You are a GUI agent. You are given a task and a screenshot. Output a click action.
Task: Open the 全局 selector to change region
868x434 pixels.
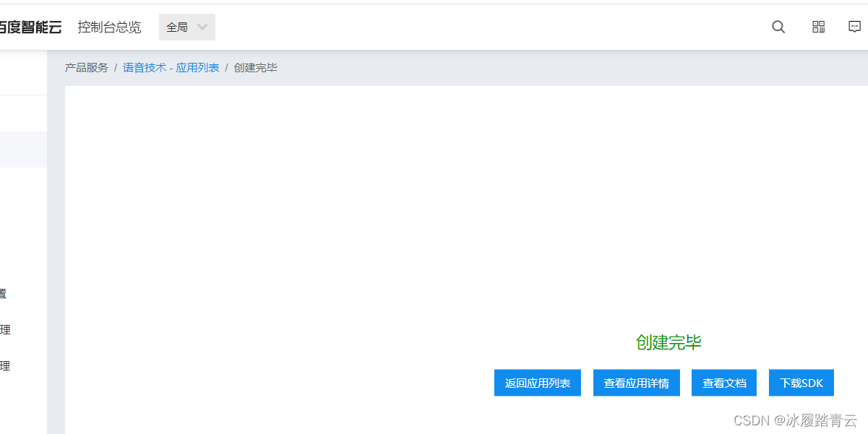click(x=186, y=27)
